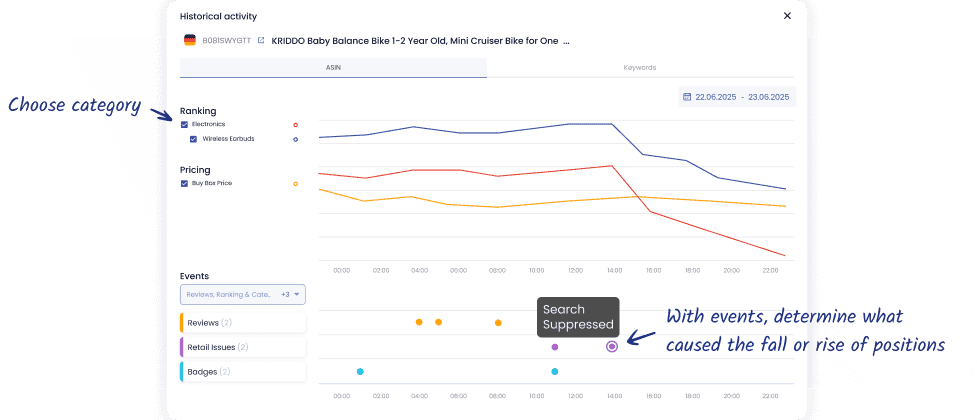Close the Historical activity dialog

tap(787, 16)
